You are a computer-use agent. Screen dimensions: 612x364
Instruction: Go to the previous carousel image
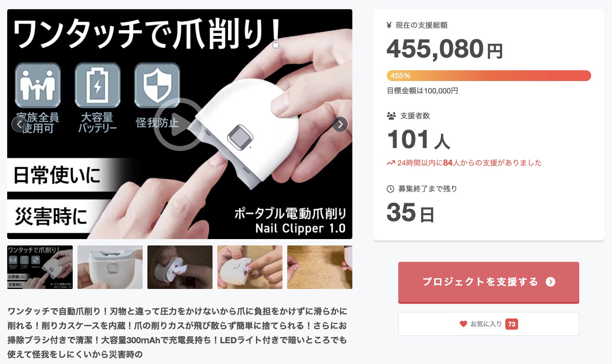click(19, 124)
